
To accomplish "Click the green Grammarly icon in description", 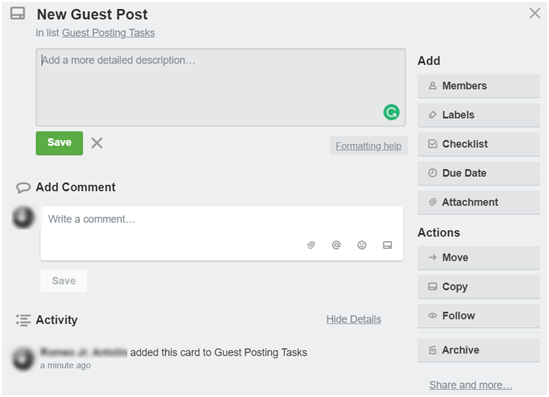I will coord(391,112).
